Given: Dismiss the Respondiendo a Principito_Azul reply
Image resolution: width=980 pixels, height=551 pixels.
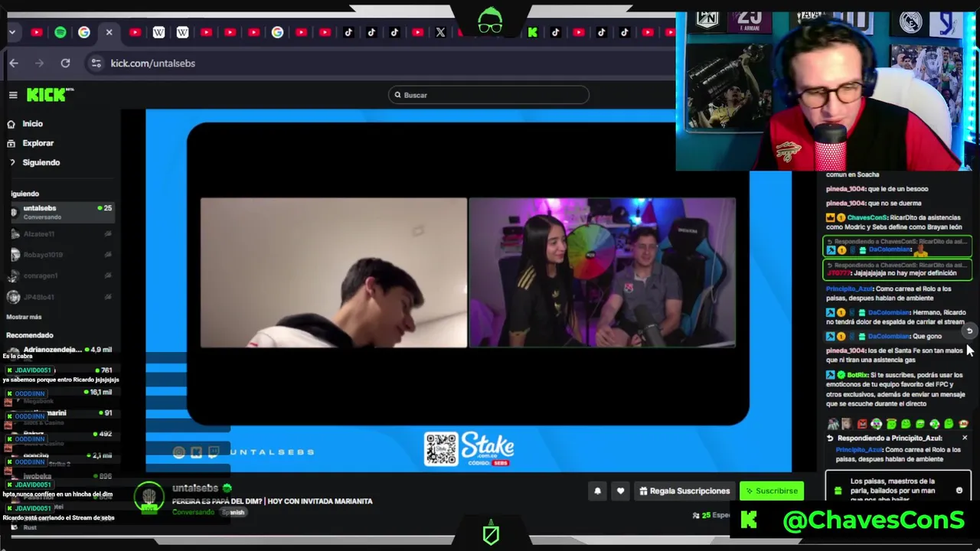Looking at the screenshot, I should (965, 439).
